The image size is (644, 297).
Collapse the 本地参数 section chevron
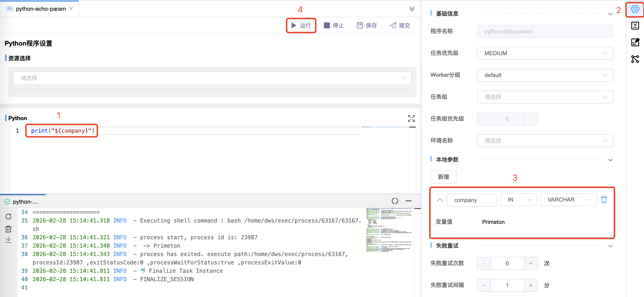(611, 160)
